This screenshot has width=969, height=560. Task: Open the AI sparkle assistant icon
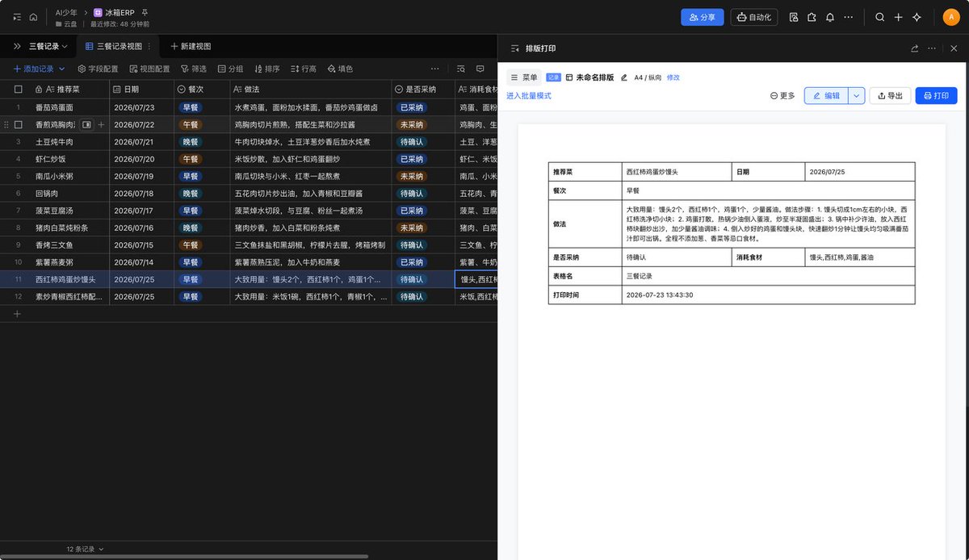917,17
